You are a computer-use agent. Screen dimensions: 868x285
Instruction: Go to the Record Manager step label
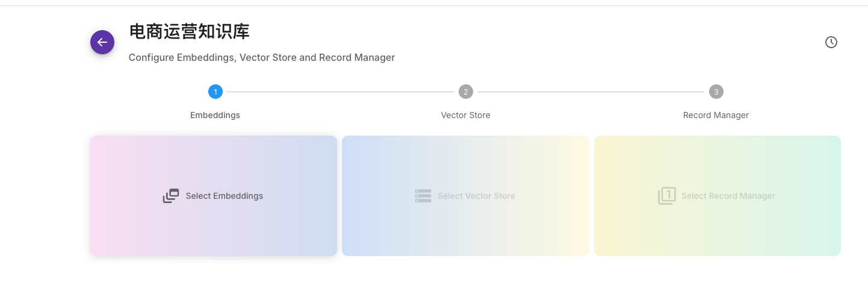point(716,115)
